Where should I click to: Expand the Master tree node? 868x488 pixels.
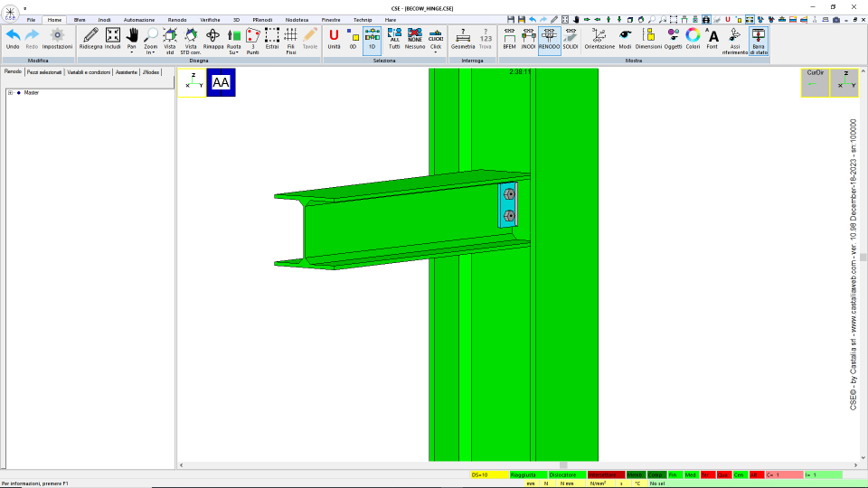(x=10, y=93)
